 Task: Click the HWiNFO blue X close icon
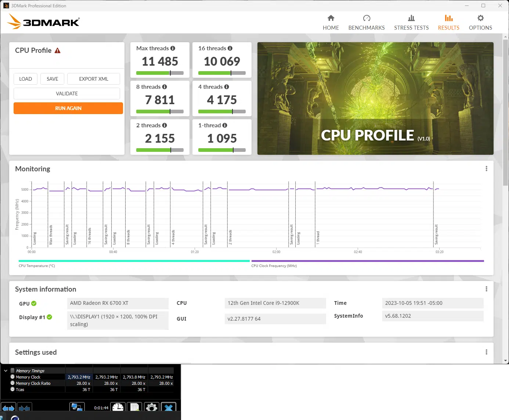click(169, 408)
